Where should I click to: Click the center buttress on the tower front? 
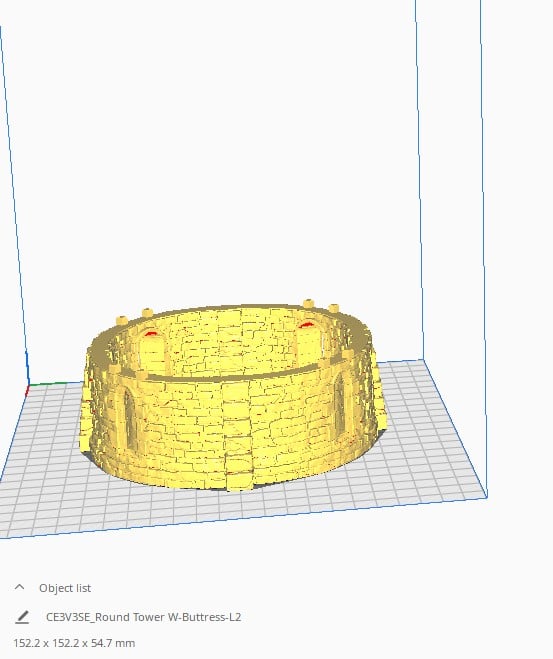(236, 433)
